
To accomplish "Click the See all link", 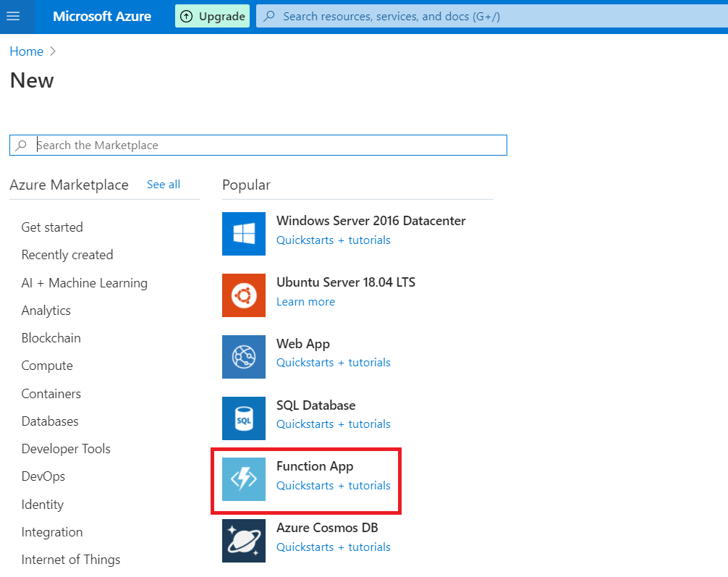I will pyautogui.click(x=162, y=184).
